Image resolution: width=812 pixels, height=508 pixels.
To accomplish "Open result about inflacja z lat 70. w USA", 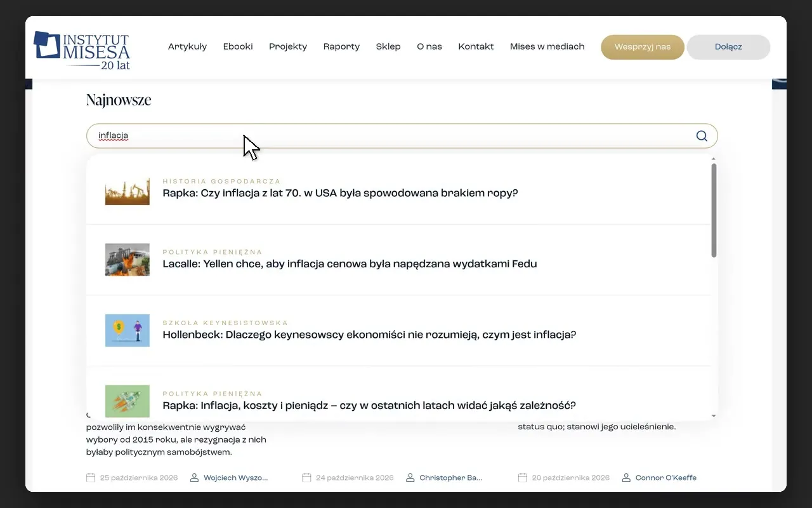I will (x=340, y=193).
